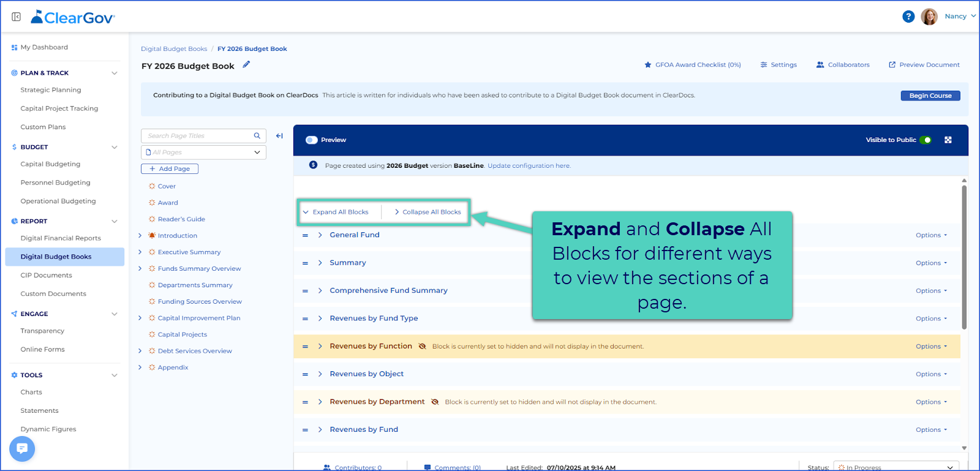Image resolution: width=980 pixels, height=471 pixels.
Task: Click the dollar icon beside Page created
Action: pos(313,165)
